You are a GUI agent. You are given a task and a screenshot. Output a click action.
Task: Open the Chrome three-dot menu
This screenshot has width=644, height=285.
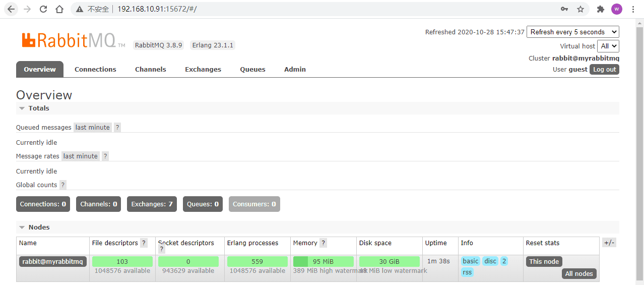pos(633,9)
